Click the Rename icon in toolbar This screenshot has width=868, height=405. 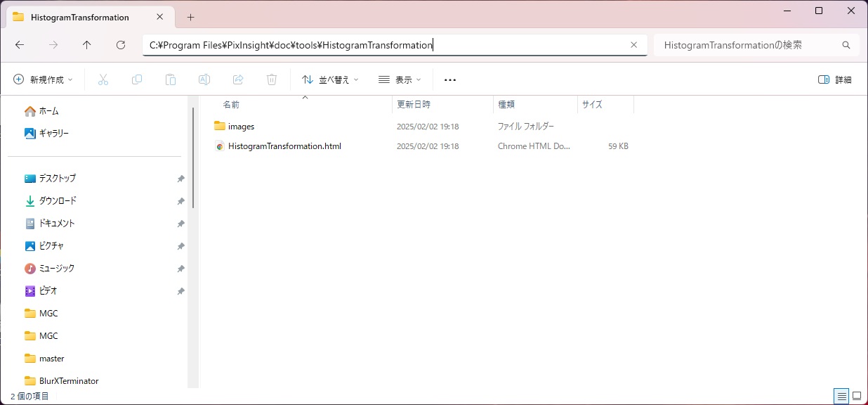(x=204, y=79)
